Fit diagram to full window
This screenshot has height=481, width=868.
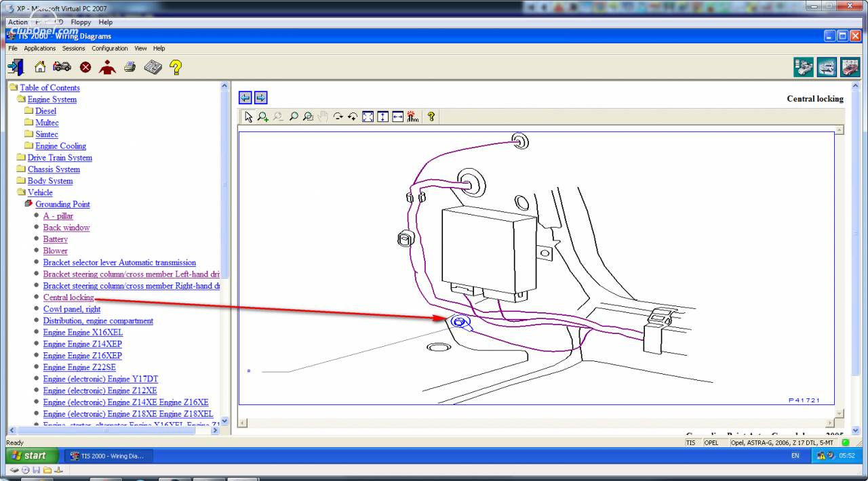(368, 117)
